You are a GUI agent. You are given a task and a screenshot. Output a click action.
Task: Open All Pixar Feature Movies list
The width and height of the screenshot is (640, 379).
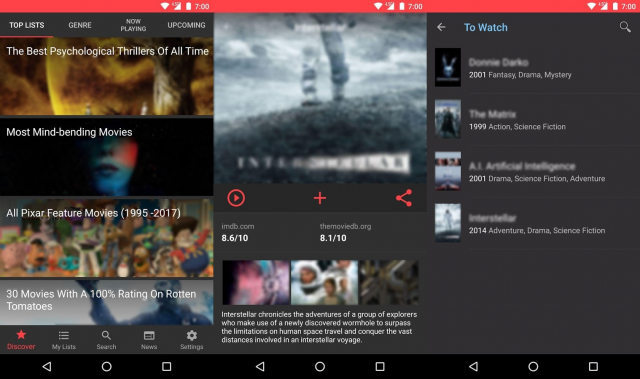[x=107, y=238]
